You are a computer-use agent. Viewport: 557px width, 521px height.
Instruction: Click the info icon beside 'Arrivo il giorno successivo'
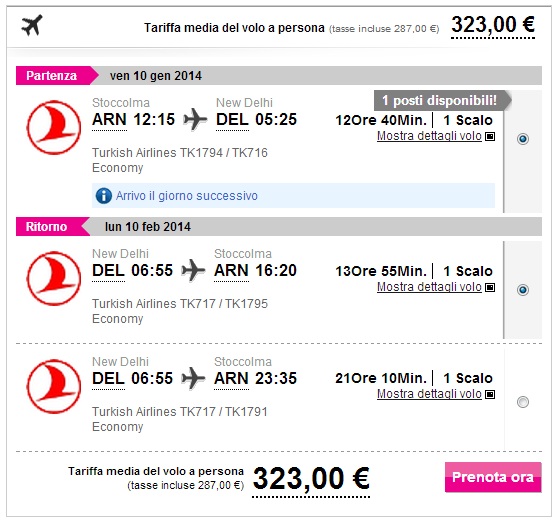(x=104, y=196)
